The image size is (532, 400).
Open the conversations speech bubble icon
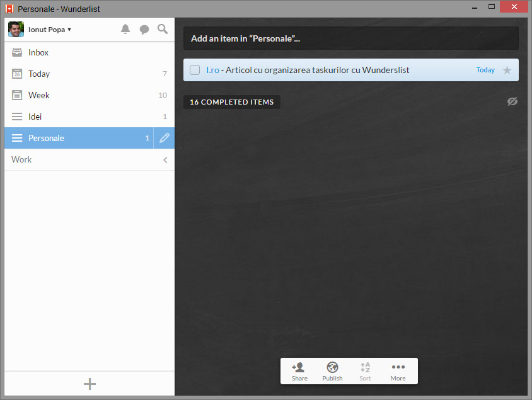point(144,30)
